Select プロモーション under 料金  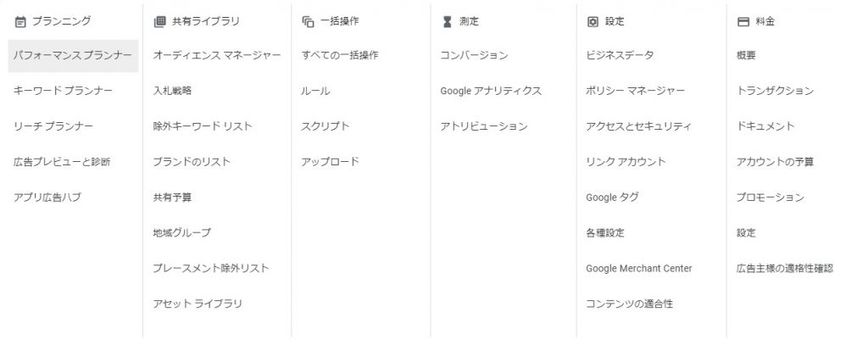coord(770,198)
